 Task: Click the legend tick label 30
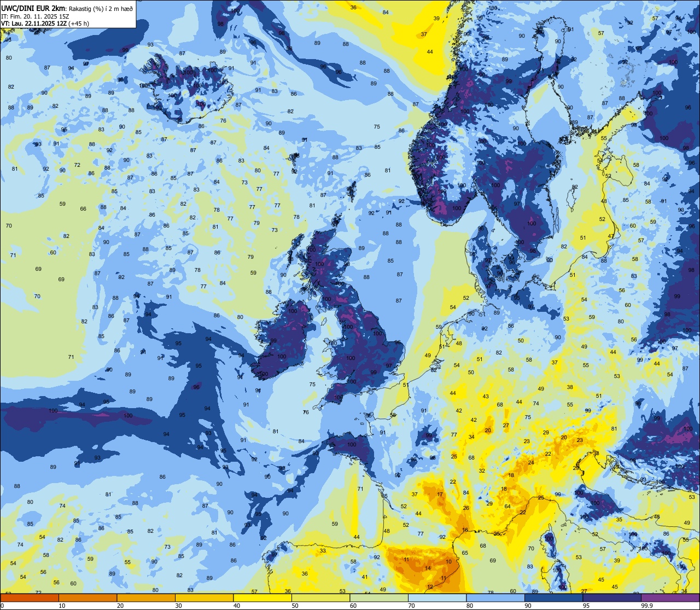click(x=178, y=606)
